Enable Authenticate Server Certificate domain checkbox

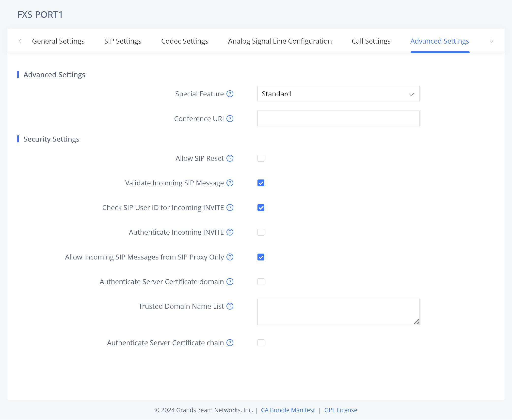point(261,282)
